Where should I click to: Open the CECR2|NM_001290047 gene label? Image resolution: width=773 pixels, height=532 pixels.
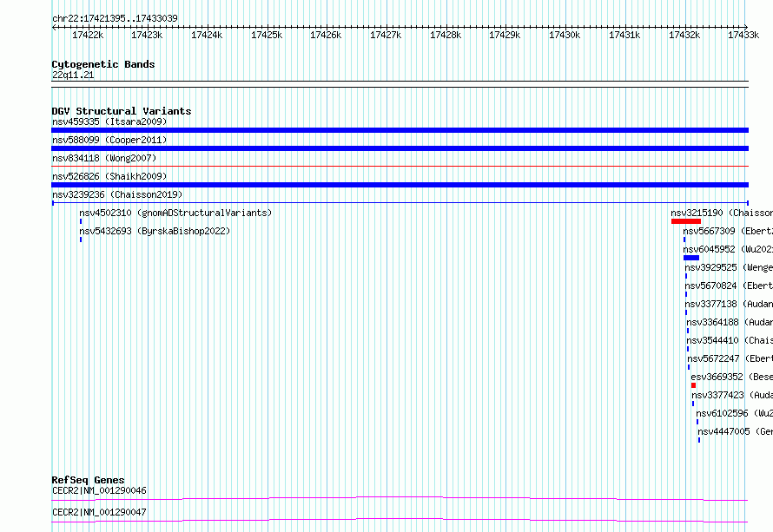pyautogui.click(x=99, y=512)
